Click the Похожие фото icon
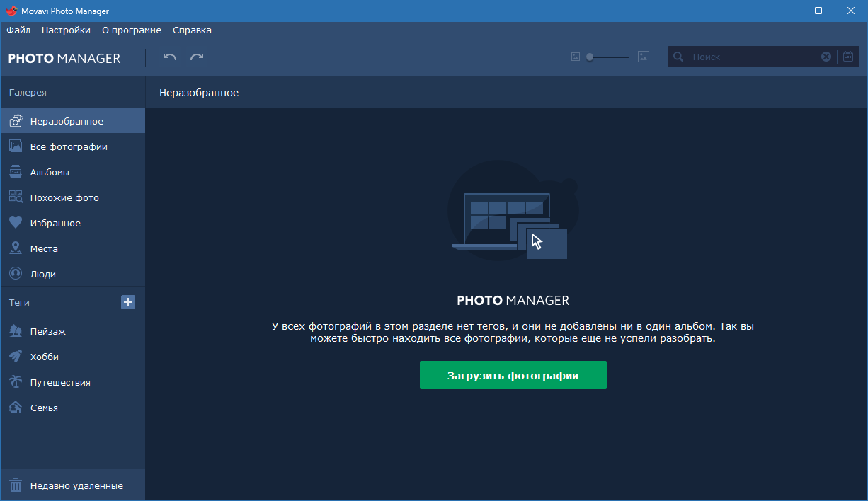 tap(16, 197)
